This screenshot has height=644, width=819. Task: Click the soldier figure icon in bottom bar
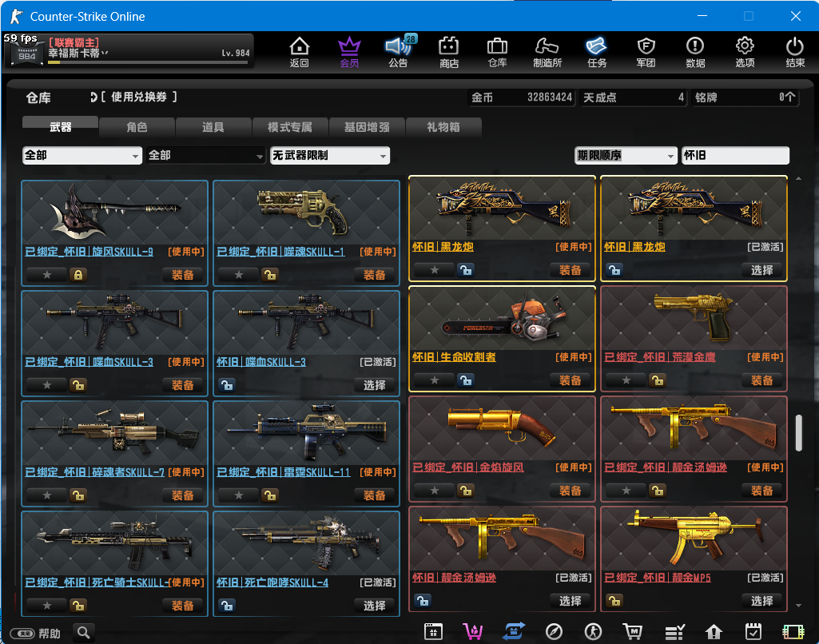593,632
